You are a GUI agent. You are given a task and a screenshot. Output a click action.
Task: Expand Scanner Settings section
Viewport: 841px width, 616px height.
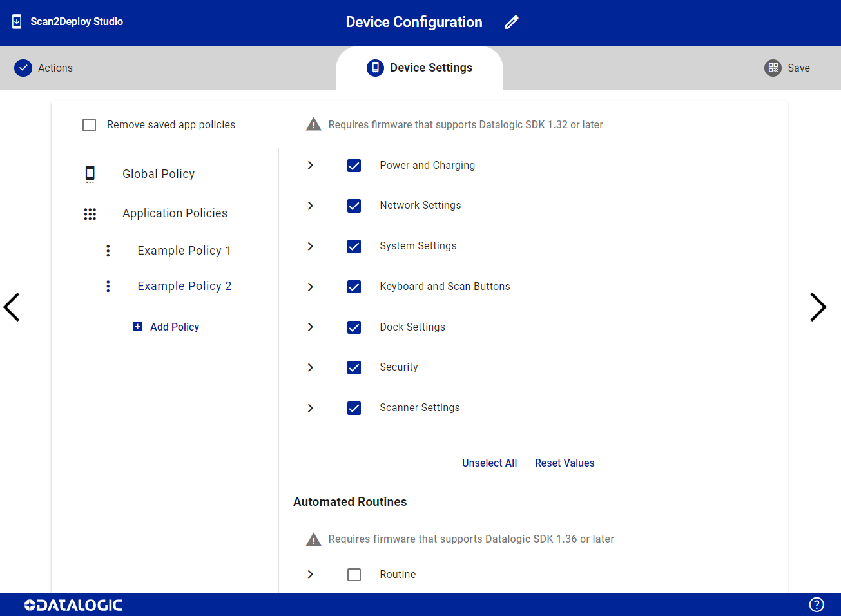point(311,408)
